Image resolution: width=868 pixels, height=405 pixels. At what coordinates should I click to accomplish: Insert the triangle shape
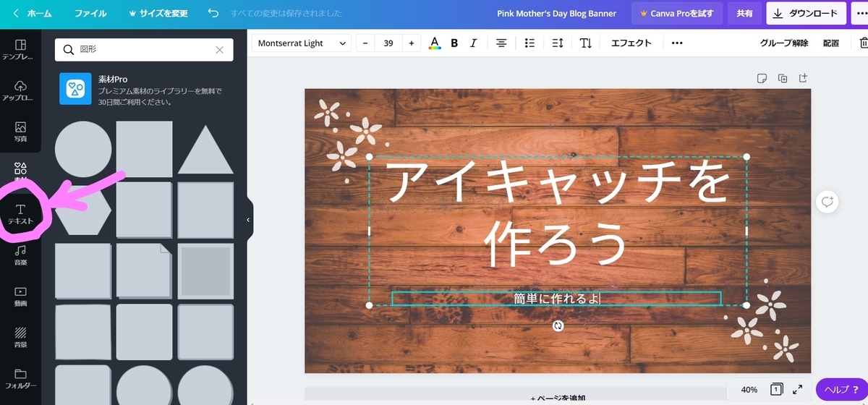pyautogui.click(x=205, y=149)
